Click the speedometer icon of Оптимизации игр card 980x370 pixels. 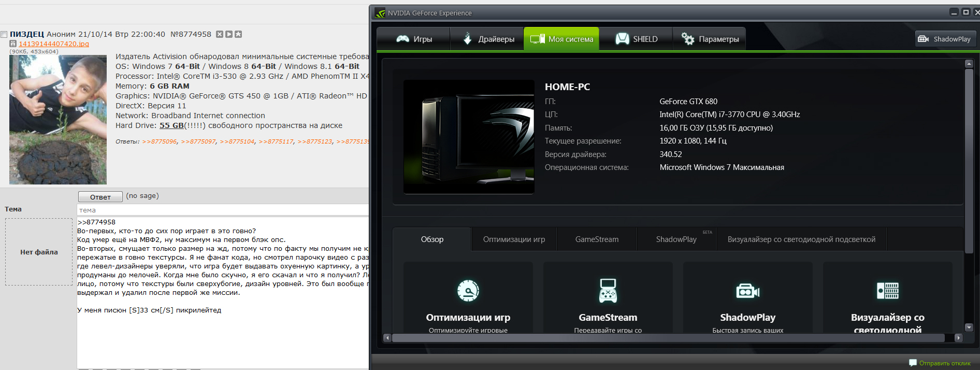point(468,291)
